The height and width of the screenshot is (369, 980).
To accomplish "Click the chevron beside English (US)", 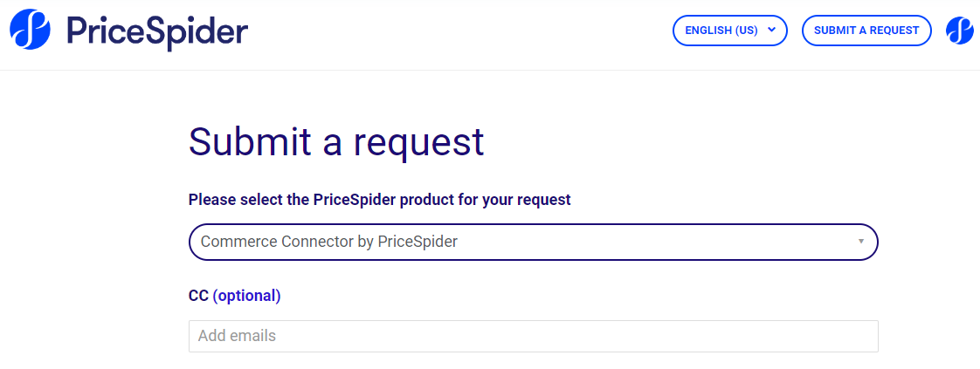I will click(771, 30).
